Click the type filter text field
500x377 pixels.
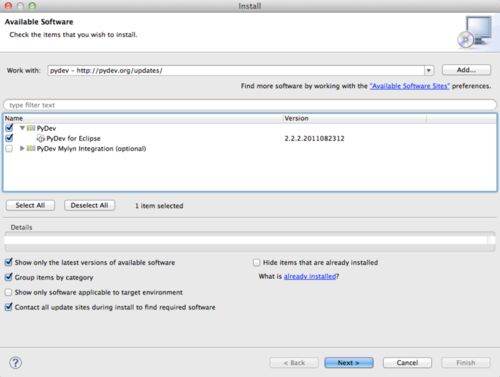point(250,105)
